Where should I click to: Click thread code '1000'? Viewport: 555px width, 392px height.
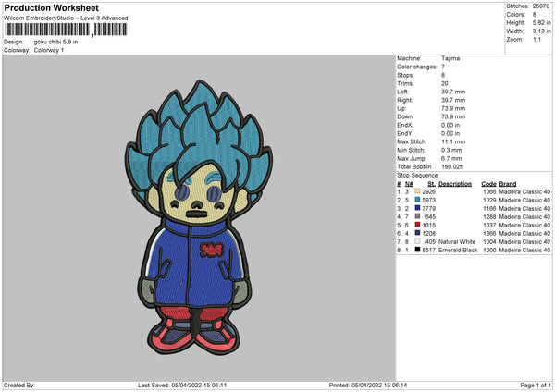[489, 250]
